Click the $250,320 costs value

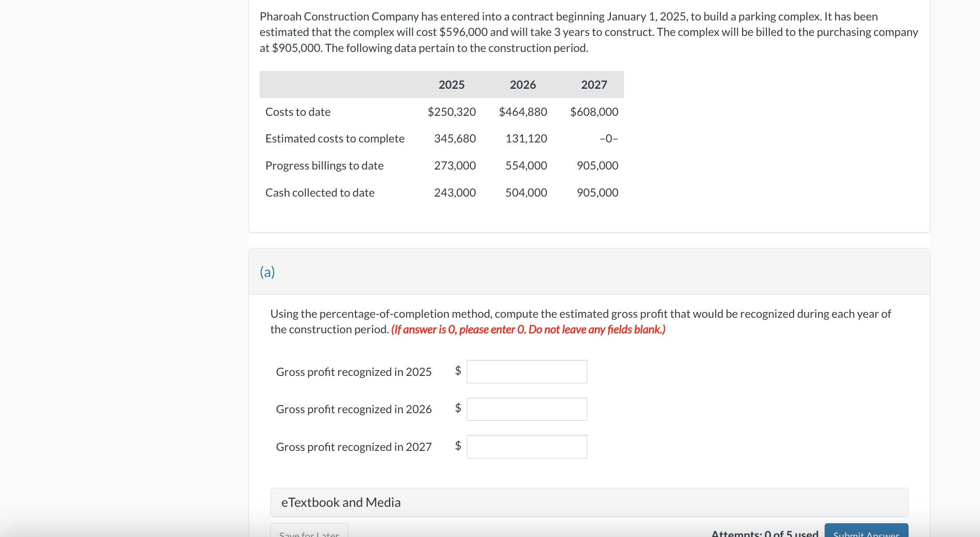tap(451, 112)
